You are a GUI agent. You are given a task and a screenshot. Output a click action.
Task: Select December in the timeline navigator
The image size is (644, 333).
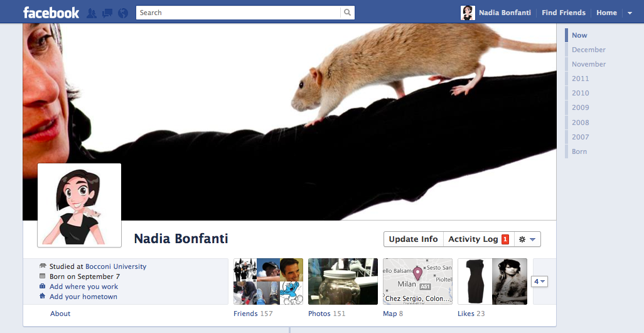588,50
